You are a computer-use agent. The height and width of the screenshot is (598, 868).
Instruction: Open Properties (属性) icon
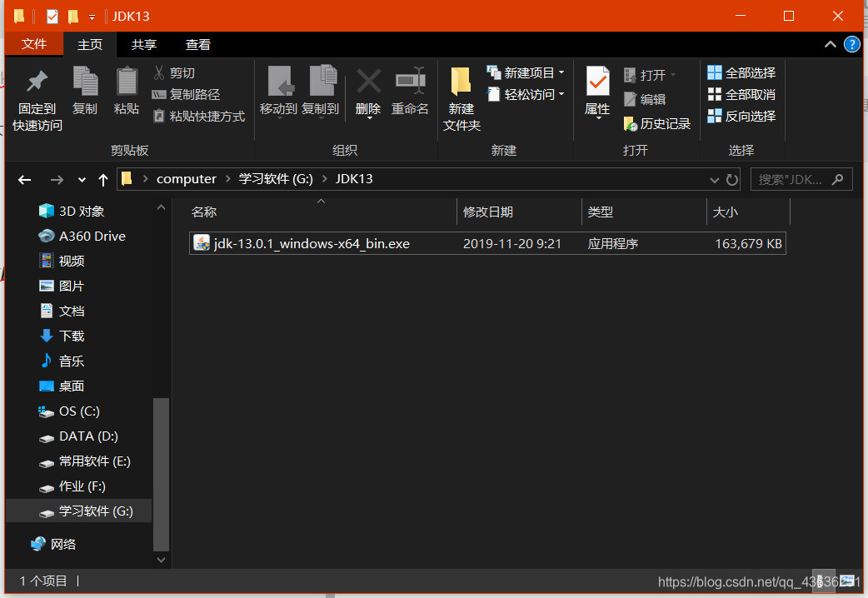(x=598, y=82)
